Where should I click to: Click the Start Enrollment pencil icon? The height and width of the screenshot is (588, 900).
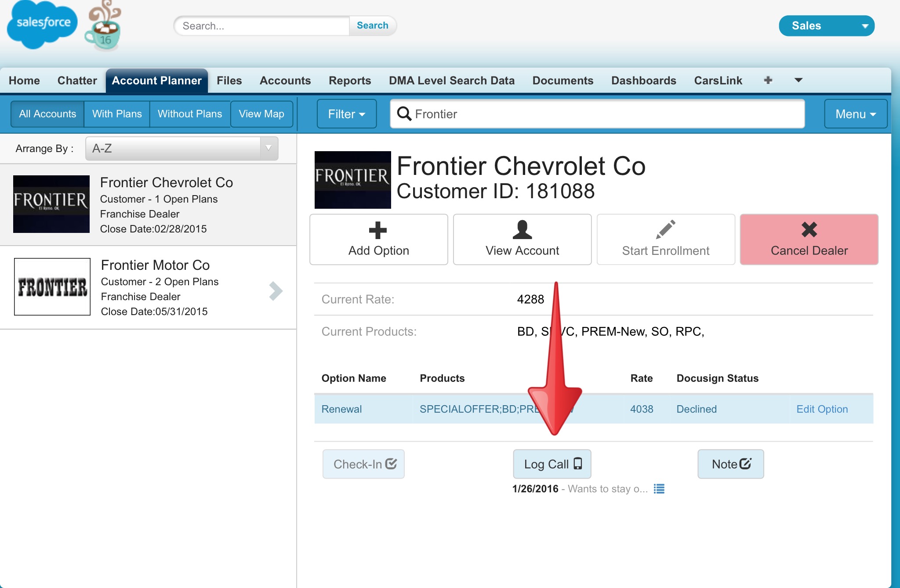point(665,229)
